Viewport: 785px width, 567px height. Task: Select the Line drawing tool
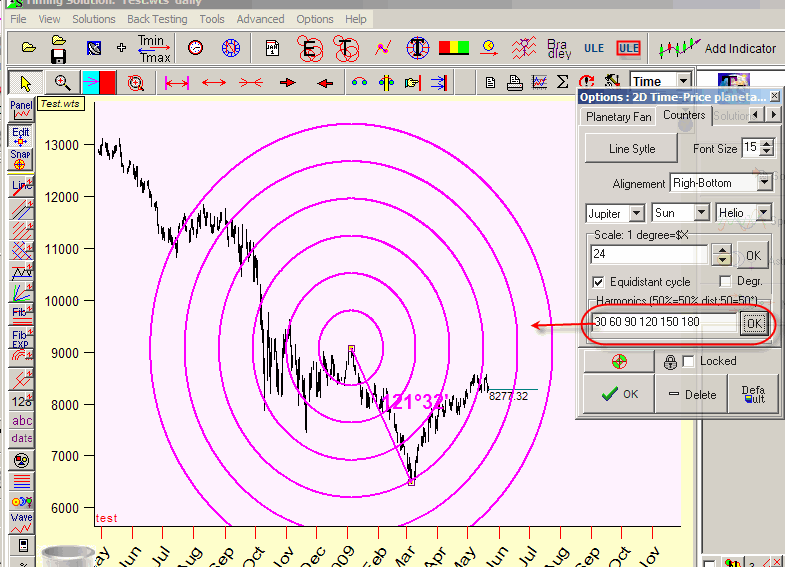pyautogui.click(x=21, y=187)
